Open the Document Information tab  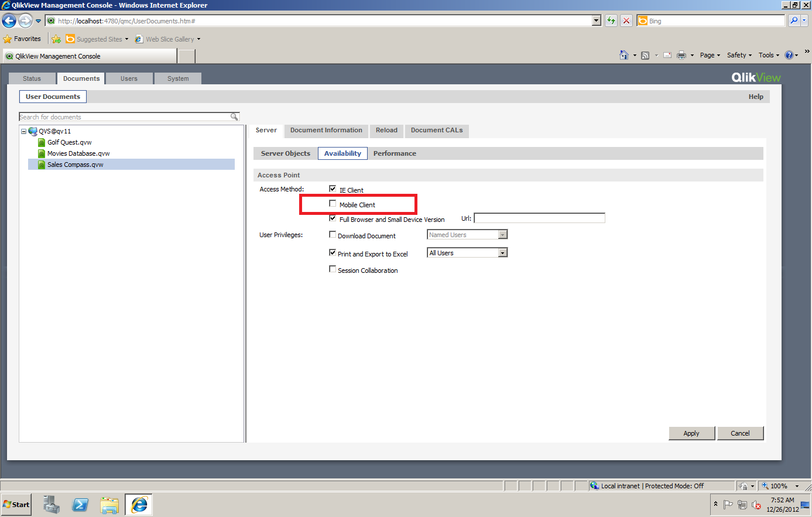pos(326,131)
